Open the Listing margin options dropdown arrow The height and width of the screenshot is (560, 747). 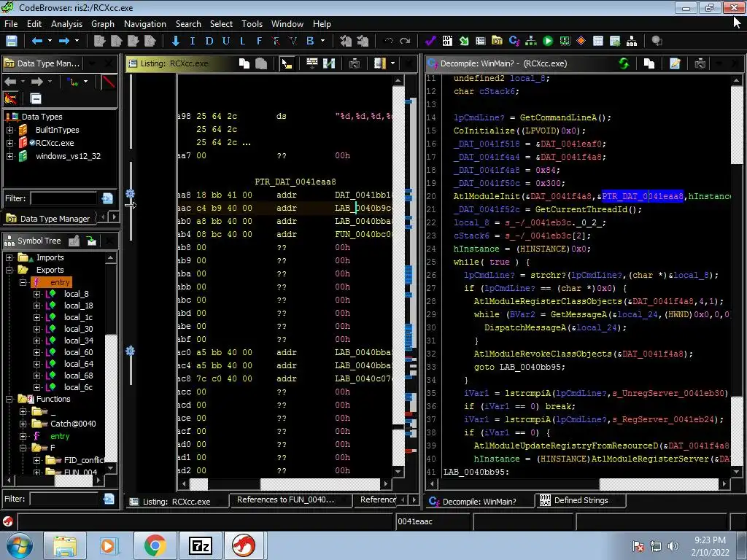(392, 63)
